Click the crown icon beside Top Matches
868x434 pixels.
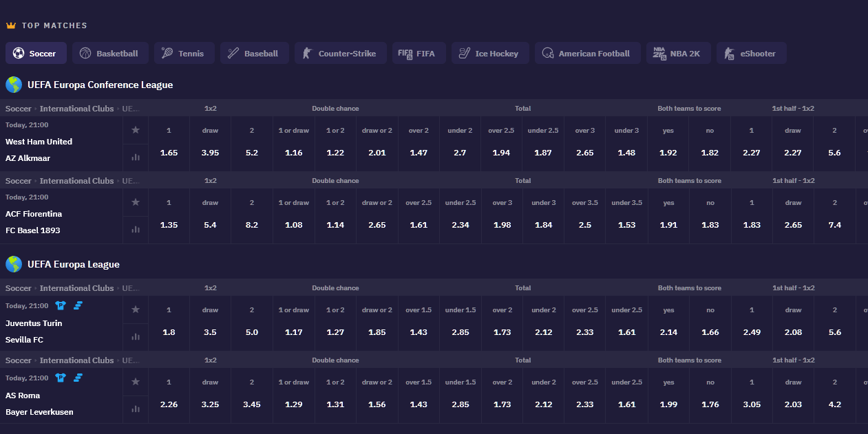11,25
